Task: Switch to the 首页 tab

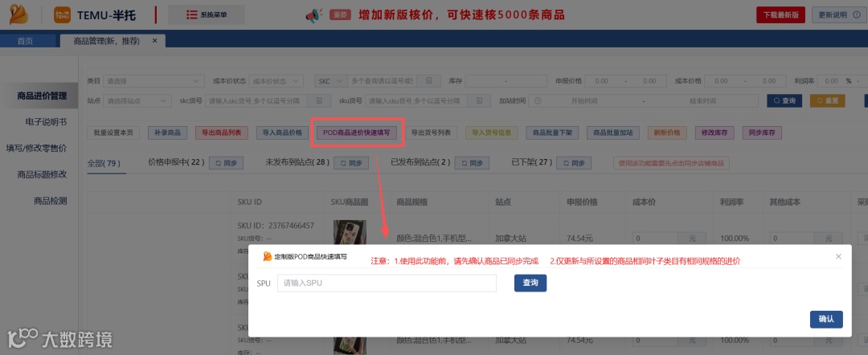Action: pyautogui.click(x=25, y=41)
